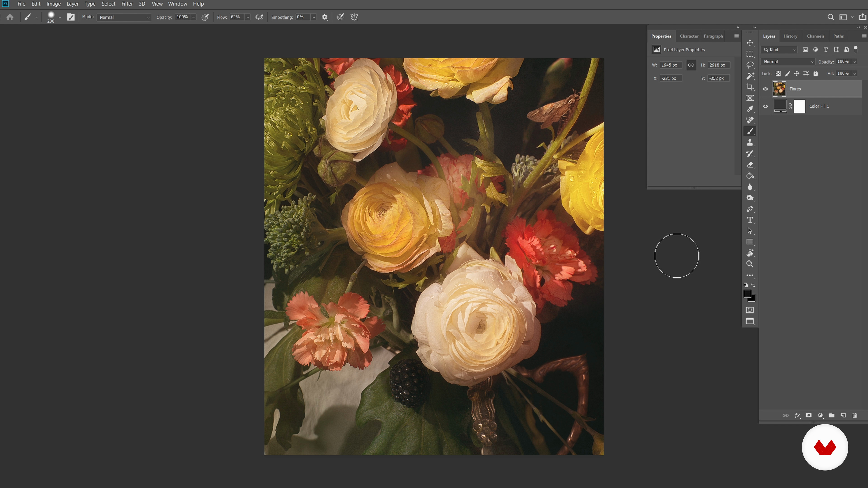Select the Horizontal Type tool

pyautogui.click(x=750, y=220)
